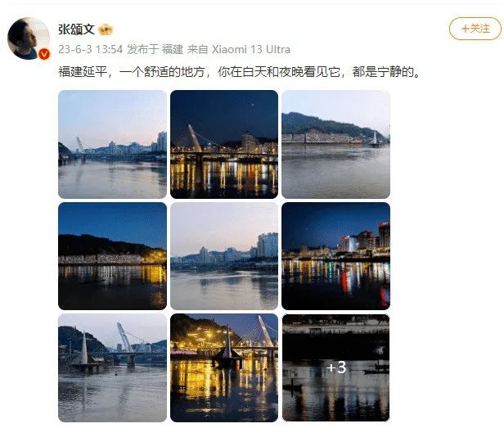Open the username 张颂文 link
The width and height of the screenshot is (504, 428).
tap(77, 29)
